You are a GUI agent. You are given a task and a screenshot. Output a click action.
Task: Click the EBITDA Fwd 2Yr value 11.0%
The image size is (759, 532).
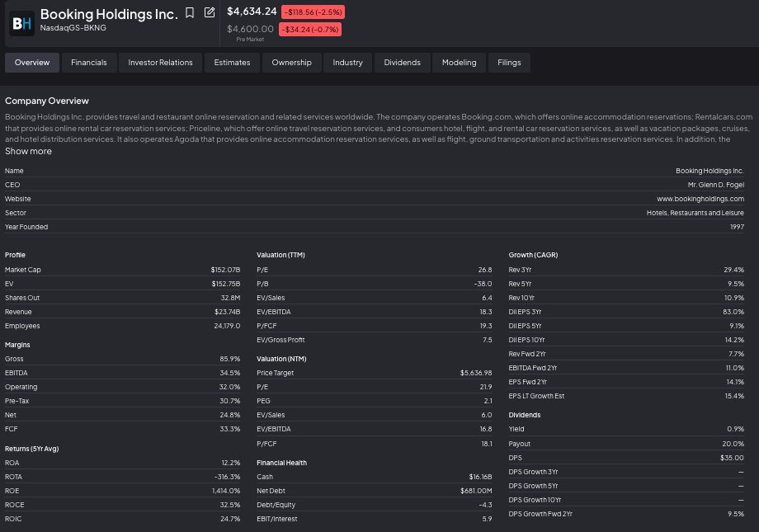735,368
